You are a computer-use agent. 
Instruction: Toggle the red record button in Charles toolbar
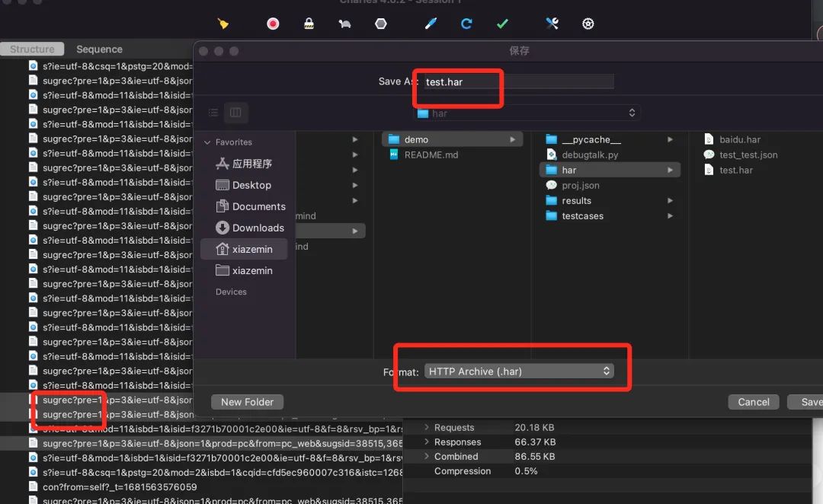273,24
